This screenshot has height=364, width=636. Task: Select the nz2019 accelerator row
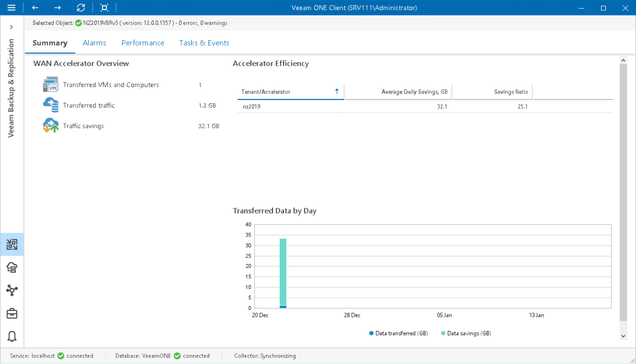click(425, 106)
